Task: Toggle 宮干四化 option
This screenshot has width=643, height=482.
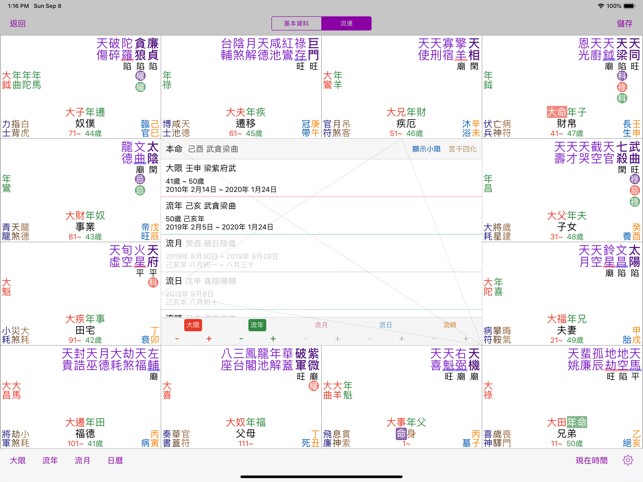Action: tap(463, 149)
